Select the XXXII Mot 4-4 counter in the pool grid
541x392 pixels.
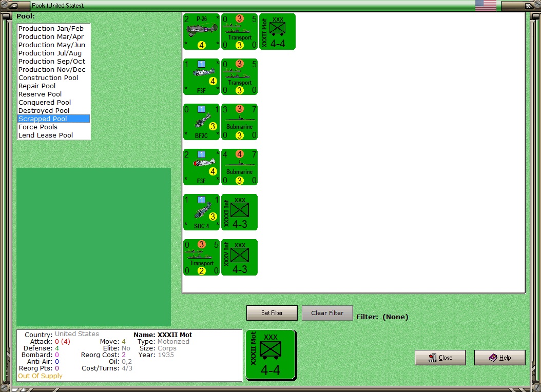277,32
